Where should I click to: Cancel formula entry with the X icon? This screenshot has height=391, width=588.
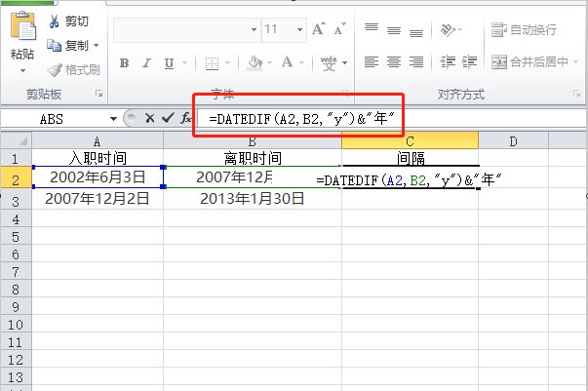click(x=149, y=118)
